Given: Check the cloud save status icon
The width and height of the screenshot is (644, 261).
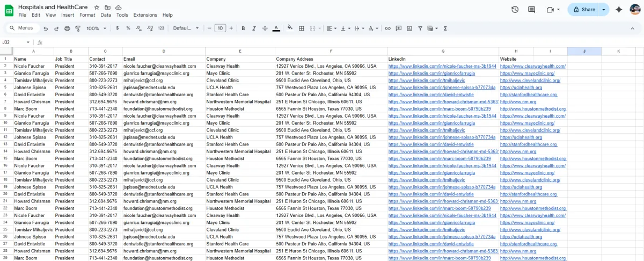Looking at the screenshot, I should (x=119, y=8).
